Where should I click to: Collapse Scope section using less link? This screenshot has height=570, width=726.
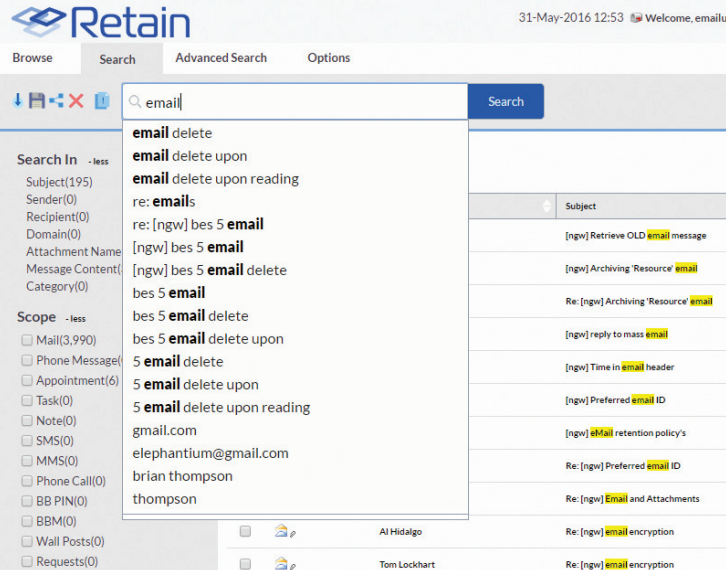coord(77,319)
